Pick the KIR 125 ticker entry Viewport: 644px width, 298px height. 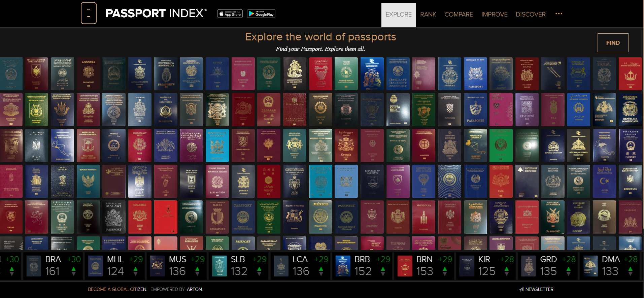[486, 266]
